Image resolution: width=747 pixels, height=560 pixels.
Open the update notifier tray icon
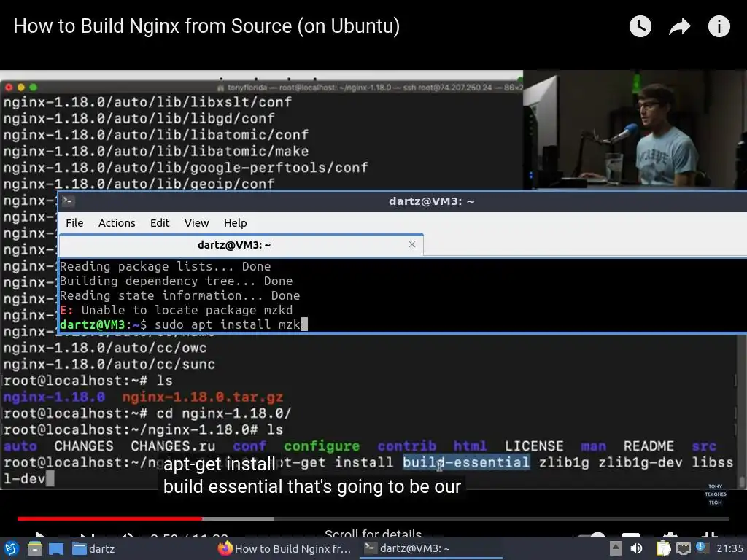[x=701, y=548]
